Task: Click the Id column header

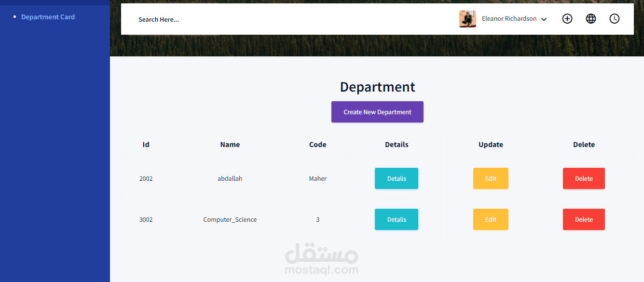Action: pos(146,145)
